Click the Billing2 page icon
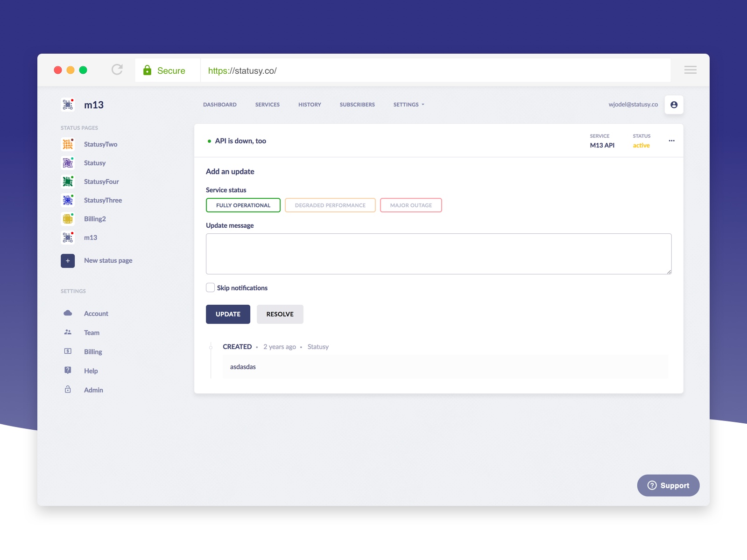The width and height of the screenshot is (747, 560). [68, 219]
